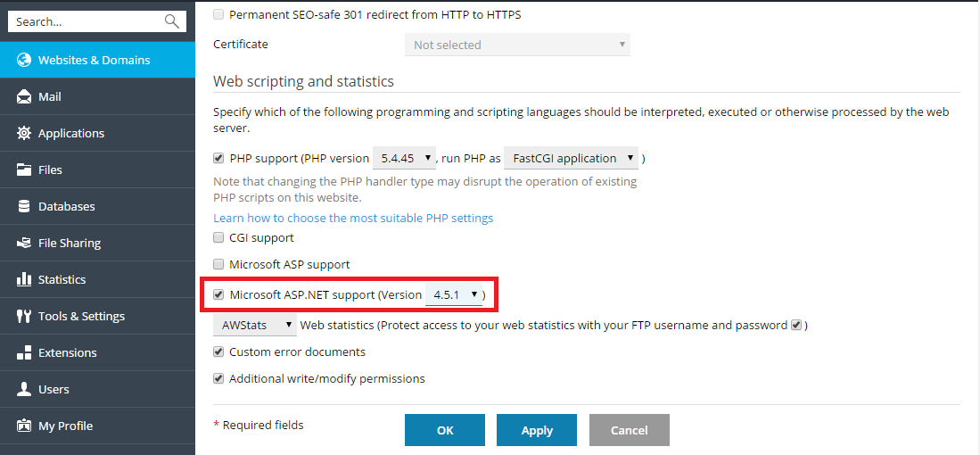Viewport: 980px width, 455px height.
Task: Click the Websites & Domains globe icon
Action: point(24,60)
